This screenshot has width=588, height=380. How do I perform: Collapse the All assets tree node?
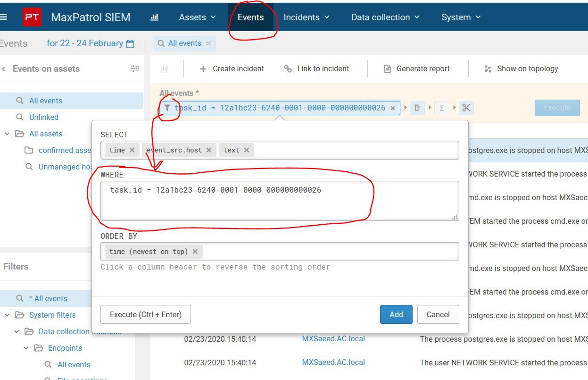click(7, 134)
